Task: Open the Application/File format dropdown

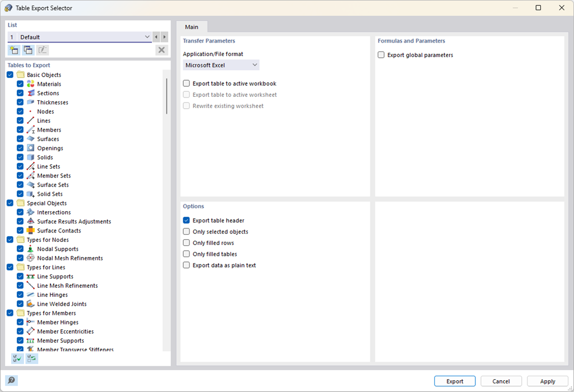Action: 256,64
